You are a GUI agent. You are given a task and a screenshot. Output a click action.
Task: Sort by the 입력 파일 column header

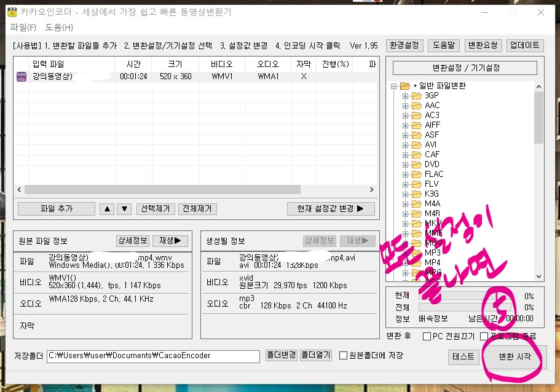(x=71, y=64)
